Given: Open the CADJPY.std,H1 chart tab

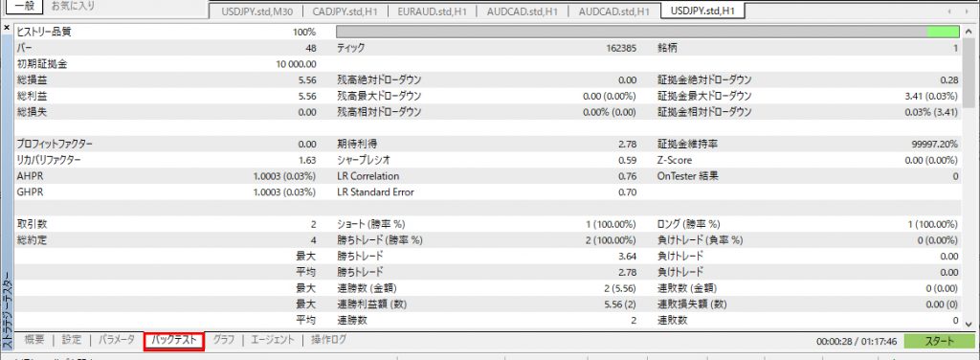Looking at the screenshot, I should (x=345, y=11).
